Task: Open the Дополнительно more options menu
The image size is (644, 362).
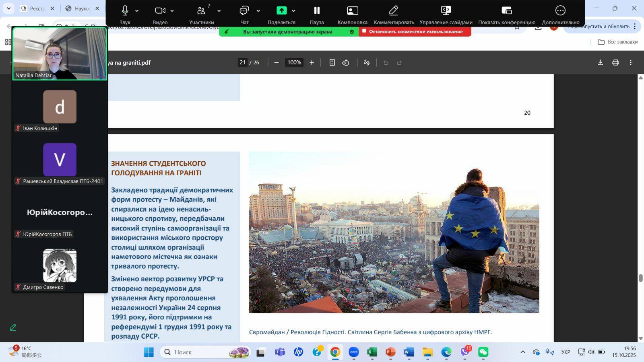Action: pos(560,11)
